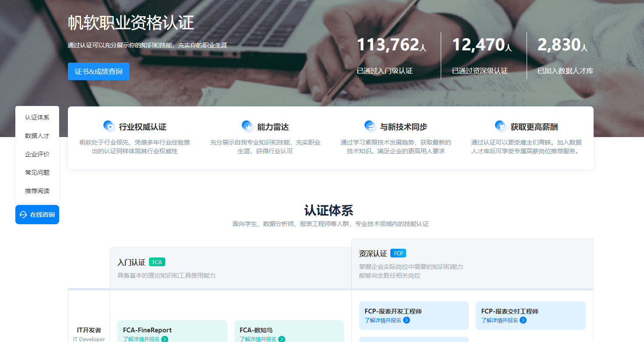644x342 pixels.
Task: Open FCP-报表交付工程师 card
Action: click(531, 315)
